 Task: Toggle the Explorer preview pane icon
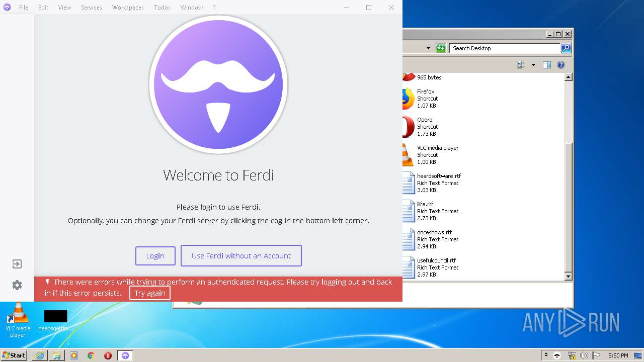547,65
